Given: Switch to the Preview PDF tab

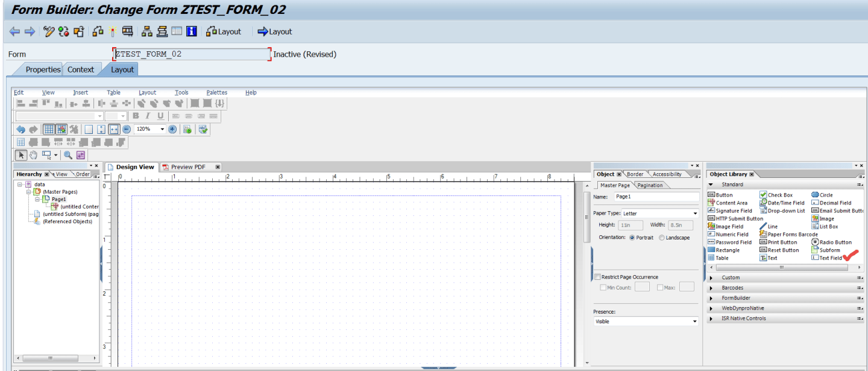Looking at the screenshot, I should (187, 166).
